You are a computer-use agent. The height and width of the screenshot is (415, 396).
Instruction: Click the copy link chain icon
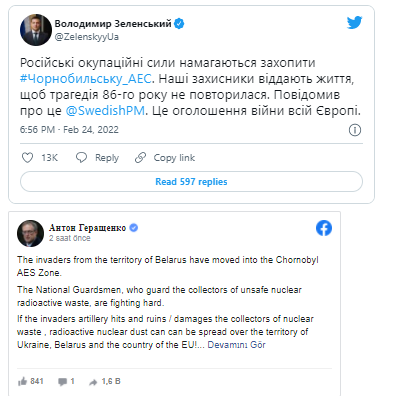point(140,157)
